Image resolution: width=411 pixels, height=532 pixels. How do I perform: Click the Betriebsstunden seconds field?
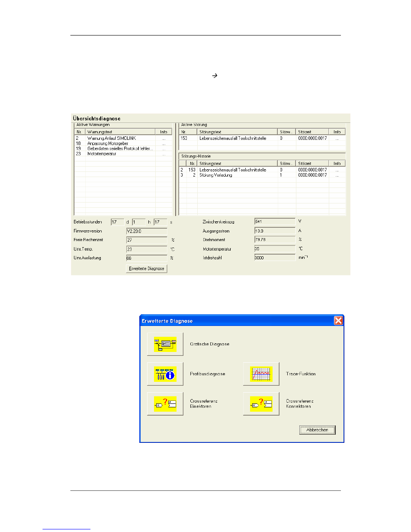tap(161, 222)
